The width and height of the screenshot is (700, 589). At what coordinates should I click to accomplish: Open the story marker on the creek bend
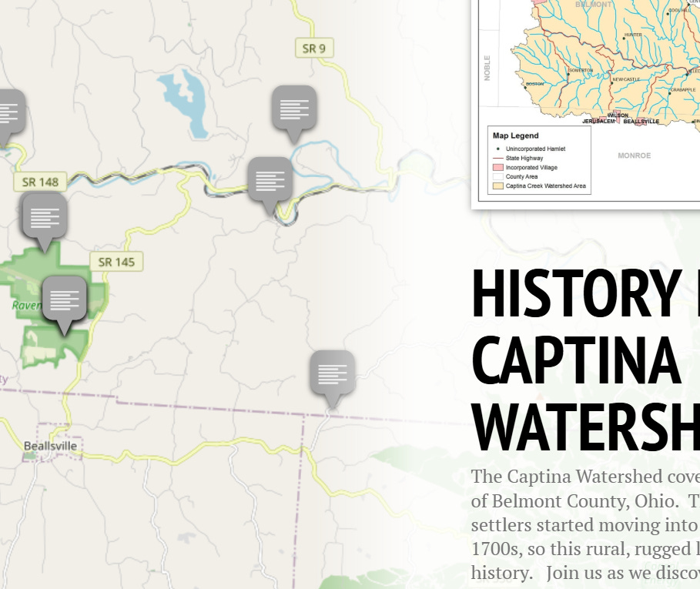point(270,186)
